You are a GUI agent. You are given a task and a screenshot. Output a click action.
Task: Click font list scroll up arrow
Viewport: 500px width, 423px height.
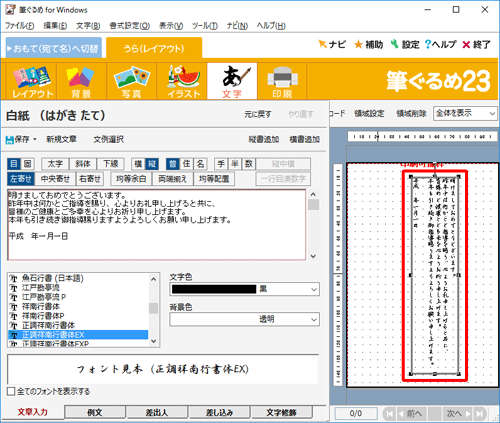pos(153,279)
